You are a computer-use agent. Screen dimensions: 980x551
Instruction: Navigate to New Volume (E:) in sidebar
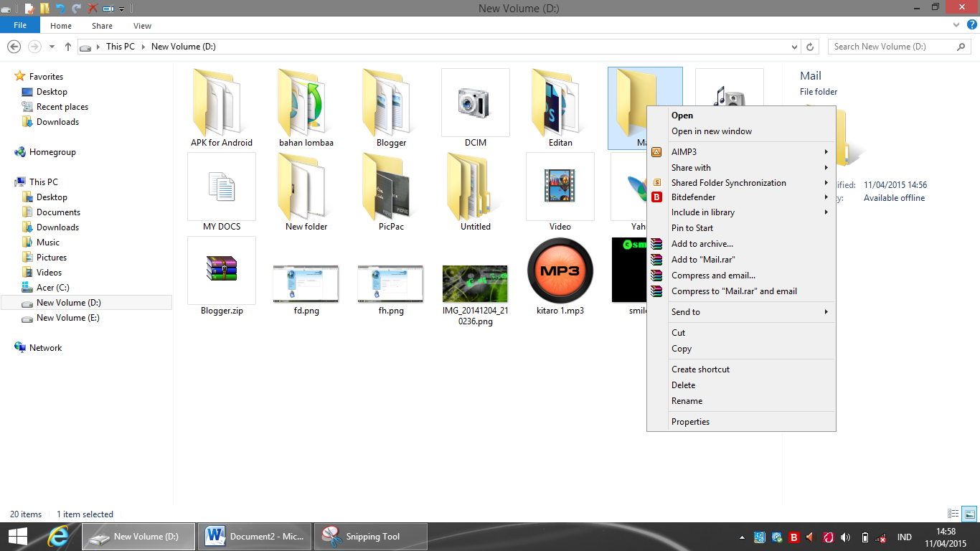click(67, 318)
